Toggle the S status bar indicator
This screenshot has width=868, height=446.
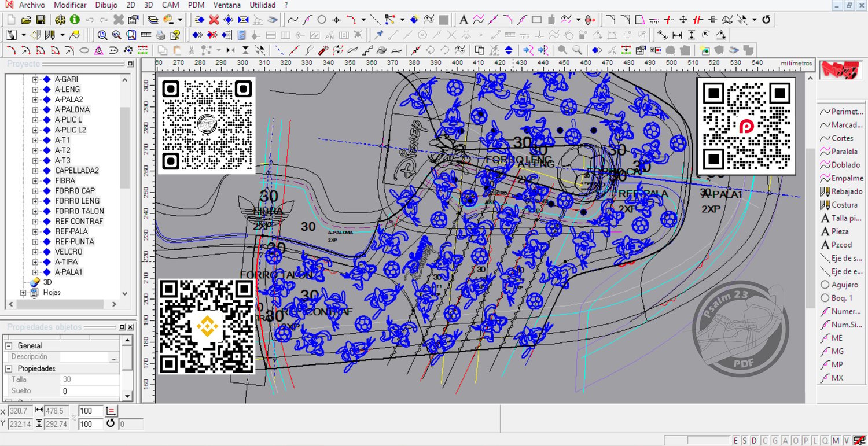tap(744, 441)
